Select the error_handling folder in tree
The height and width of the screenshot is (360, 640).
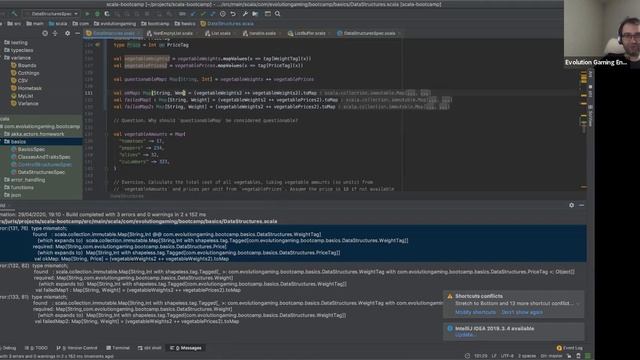click(x=24, y=180)
